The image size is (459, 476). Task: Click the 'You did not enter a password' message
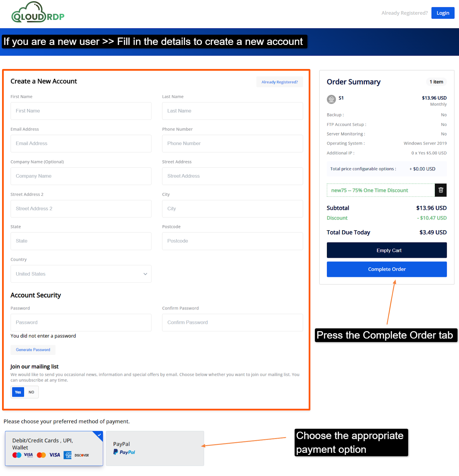click(43, 336)
